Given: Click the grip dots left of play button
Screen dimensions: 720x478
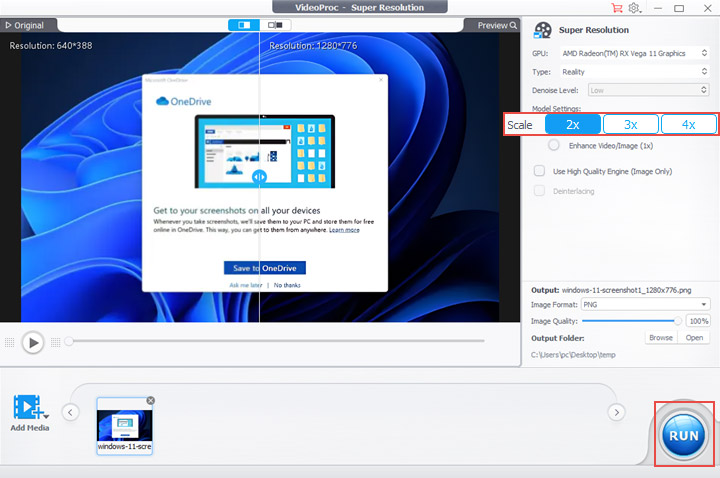Looking at the screenshot, I should (x=10, y=343).
